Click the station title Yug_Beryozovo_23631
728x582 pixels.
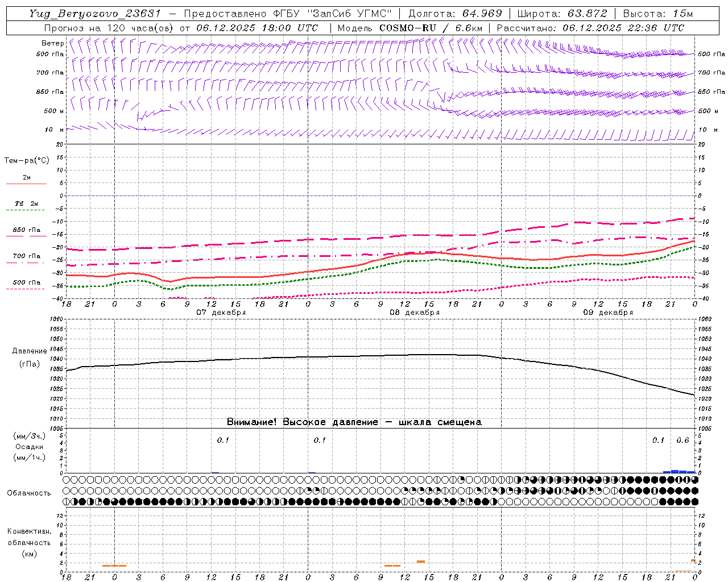[x=95, y=14]
